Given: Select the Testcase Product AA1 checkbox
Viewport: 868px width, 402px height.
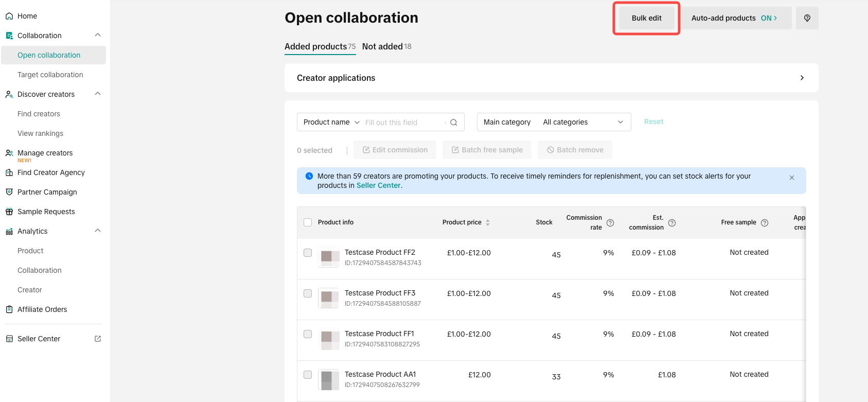Looking at the screenshot, I should 308,375.
